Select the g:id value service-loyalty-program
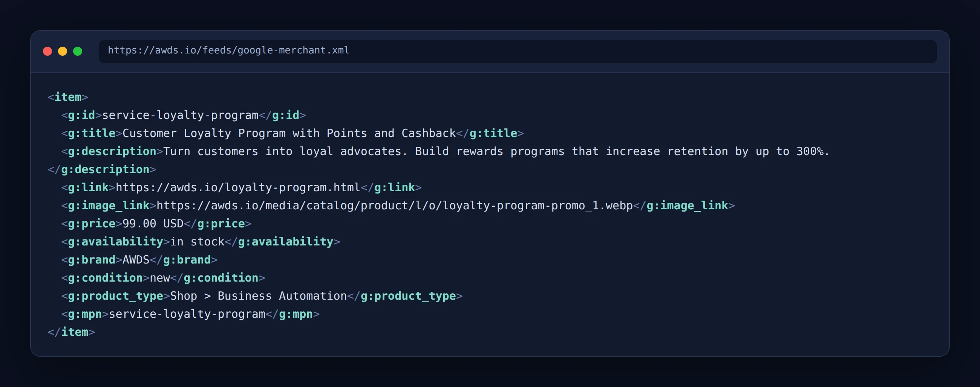 coord(180,116)
